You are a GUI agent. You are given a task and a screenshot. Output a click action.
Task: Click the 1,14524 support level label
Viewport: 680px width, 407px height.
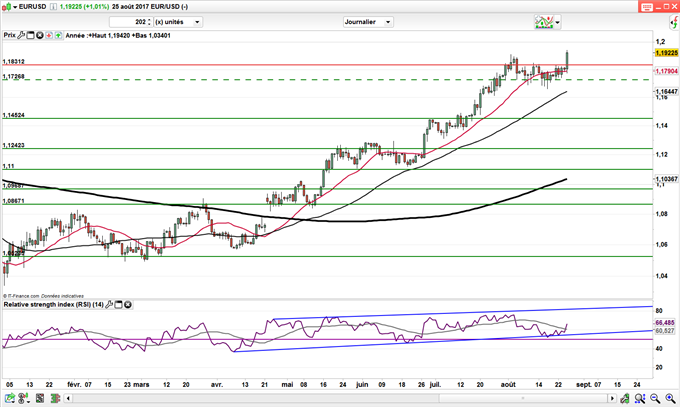13,115
